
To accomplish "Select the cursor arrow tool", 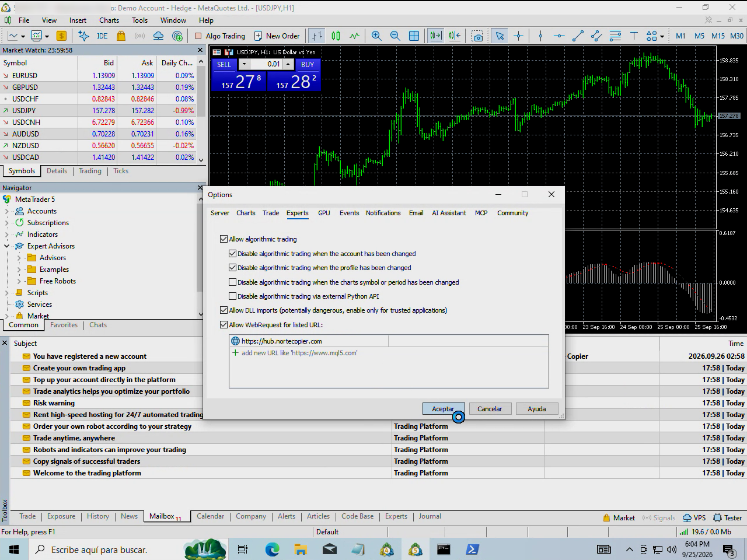I will 500,36.
